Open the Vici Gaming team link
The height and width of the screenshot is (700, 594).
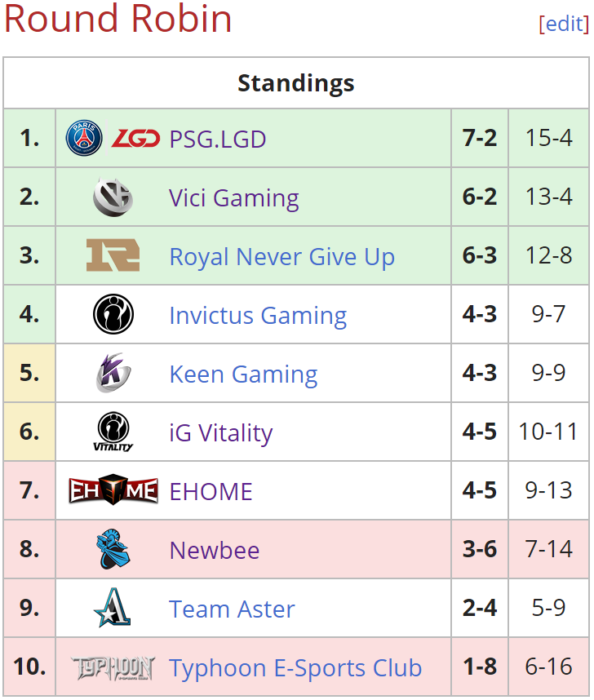point(233,198)
